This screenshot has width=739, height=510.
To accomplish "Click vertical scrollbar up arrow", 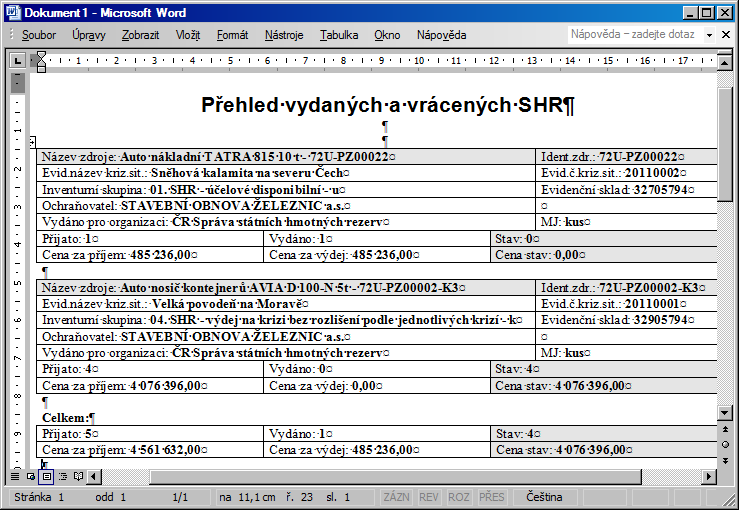I will click(725, 62).
